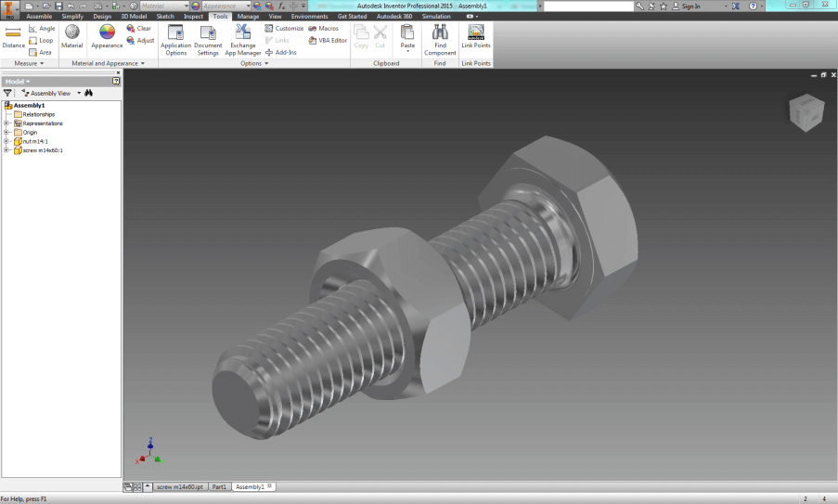This screenshot has width=838, height=504.
Task: Click Open file in the quick access toolbar
Action: (x=46, y=6)
